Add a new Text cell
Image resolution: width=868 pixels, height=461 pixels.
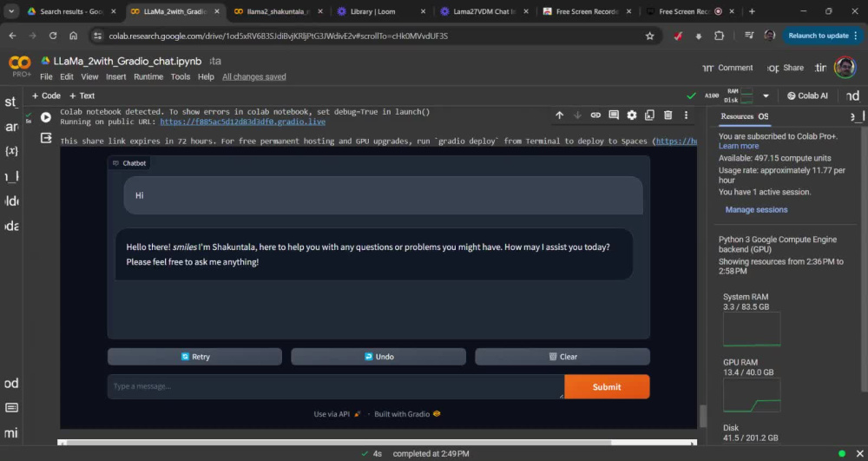[82, 95]
